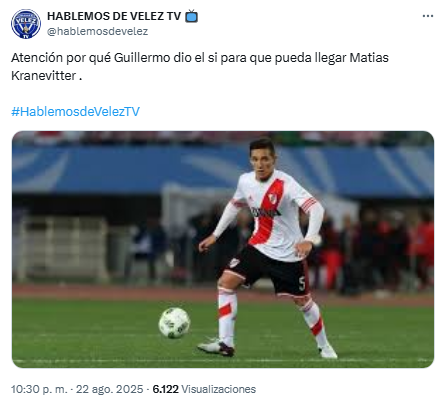This screenshot has height=405, width=438.
Task: Open the #HablemosdeVelezTV hashtag
Action: click(x=75, y=111)
